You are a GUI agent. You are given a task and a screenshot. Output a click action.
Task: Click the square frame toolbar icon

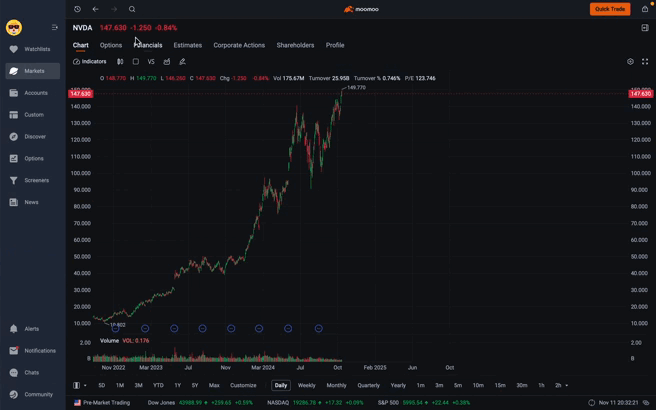point(136,62)
